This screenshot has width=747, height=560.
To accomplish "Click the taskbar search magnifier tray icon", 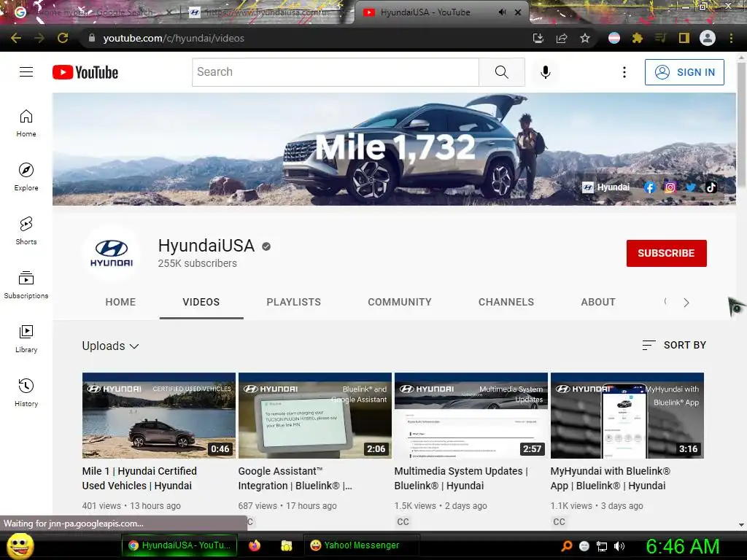I will tap(566, 546).
